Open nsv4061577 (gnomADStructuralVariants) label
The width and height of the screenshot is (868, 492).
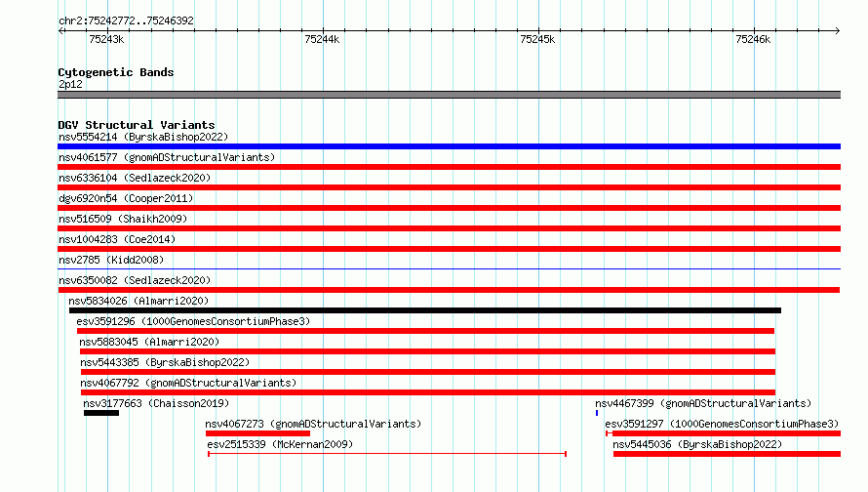click(x=167, y=157)
